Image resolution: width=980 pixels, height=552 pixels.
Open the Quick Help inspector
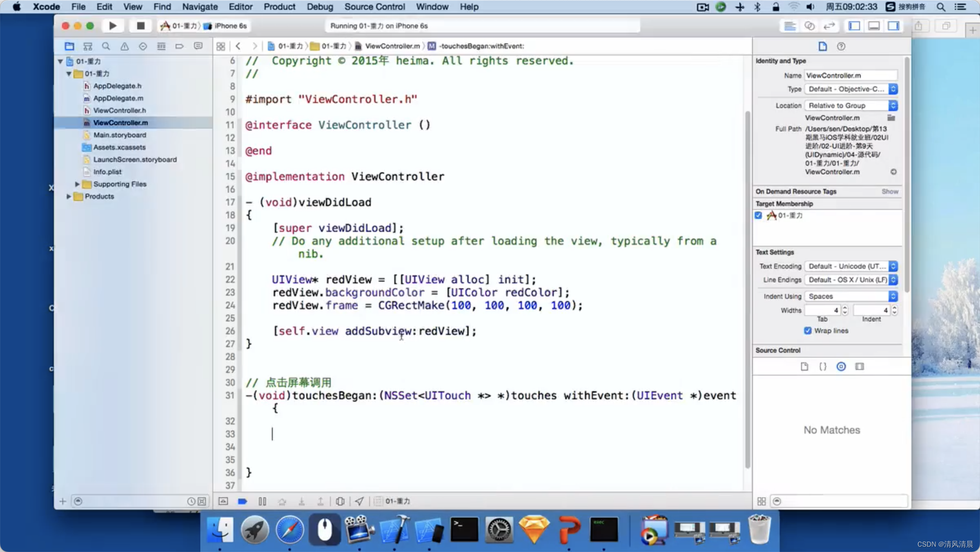[841, 46]
